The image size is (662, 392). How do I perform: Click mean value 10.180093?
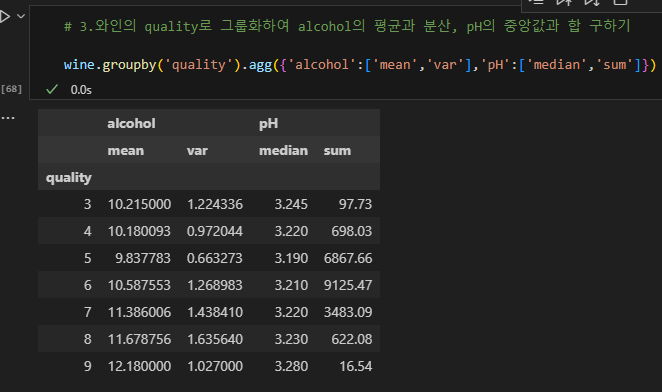point(139,231)
